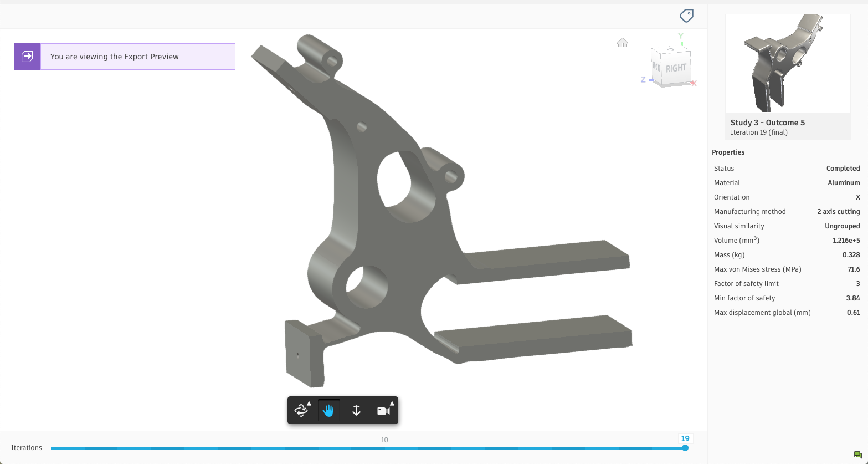The image size is (868, 464).
Task: Click the iteration 10 marker label
Action: point(384,440)
